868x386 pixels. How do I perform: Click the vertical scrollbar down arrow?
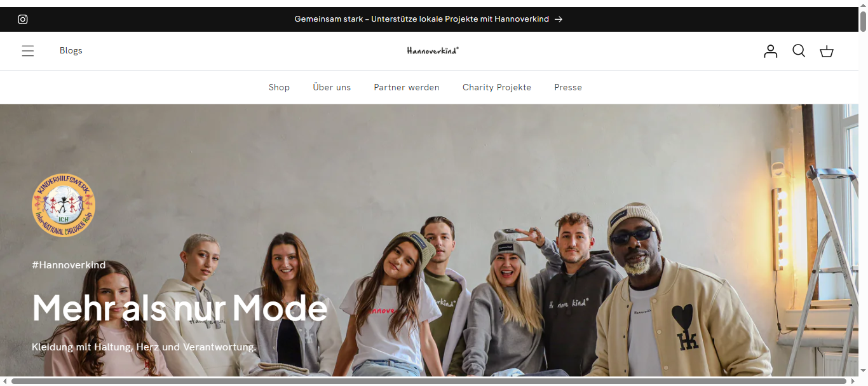(864, 371)
